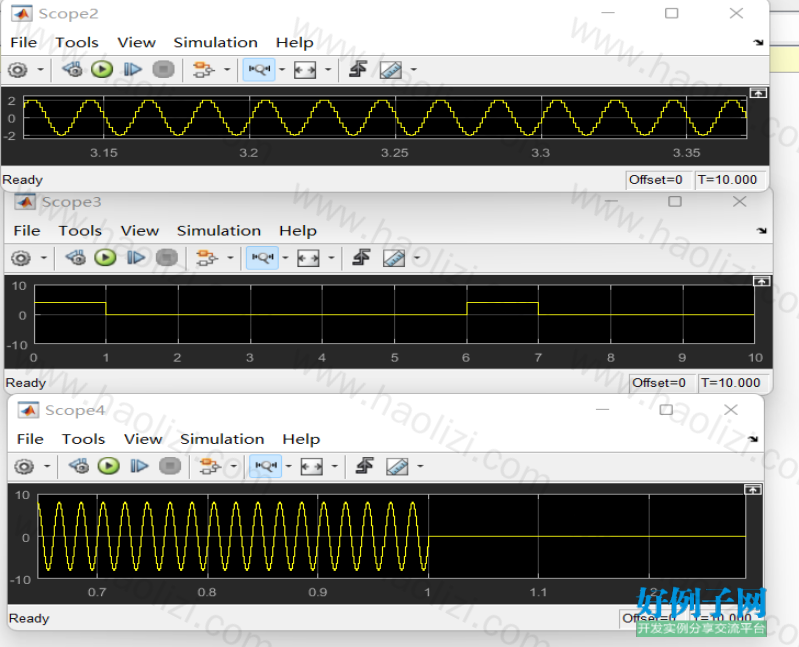Open Triggers icon in Scope3 toolbar
Image resolution: width=799 pixels, height=647 pixels.
361,257
